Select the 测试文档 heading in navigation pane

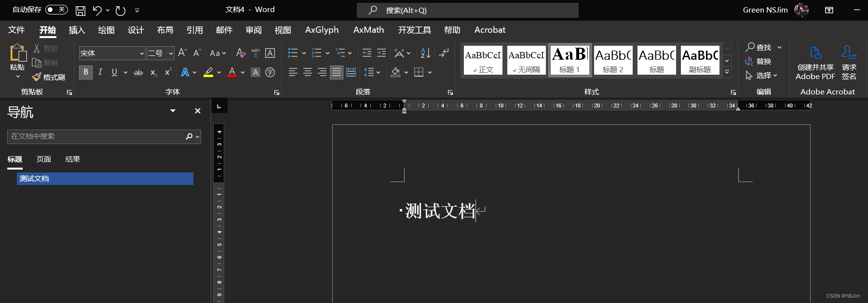pyautogui.click(x=105, y=179)
